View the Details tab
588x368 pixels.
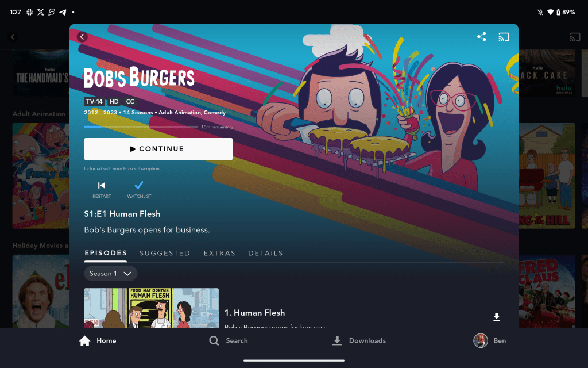(x=265, y=253)
